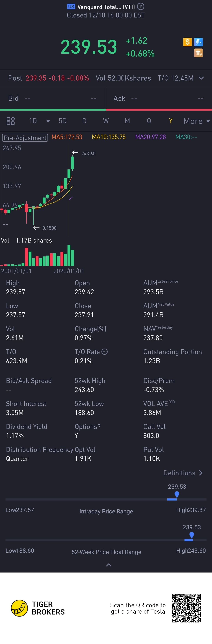Screen dimensions: 212x644
Task: Tap the Put Vol 1.10K value
Action: point(152,459)
